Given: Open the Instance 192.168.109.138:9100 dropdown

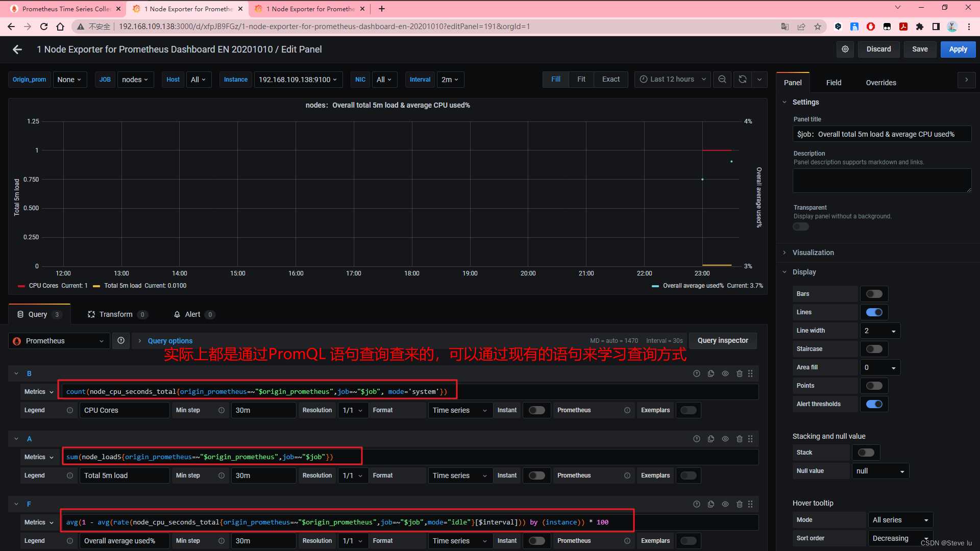Looking at the screenshot, I should click(298, 80).
